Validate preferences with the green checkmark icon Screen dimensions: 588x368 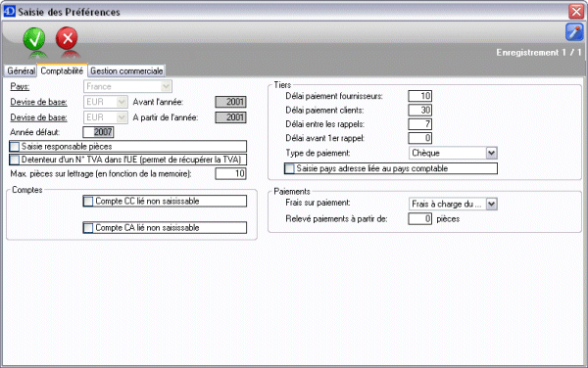coord(34,39)
